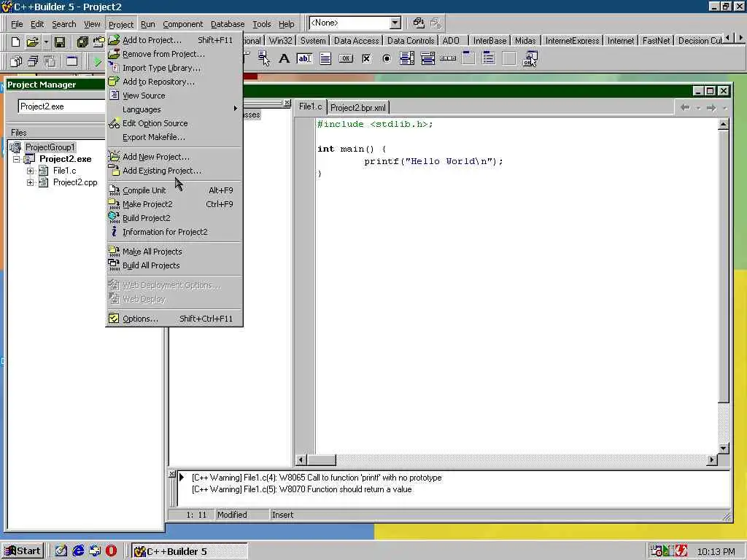Viewport: 747px width, 560px height.
Task: Open the Languages submenu
Action: (x=174, y=109)
